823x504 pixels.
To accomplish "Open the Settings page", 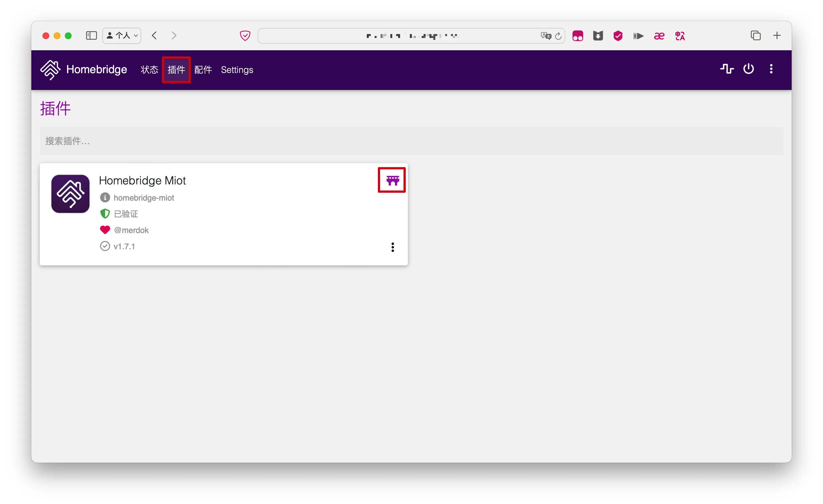I will point(237,70).
